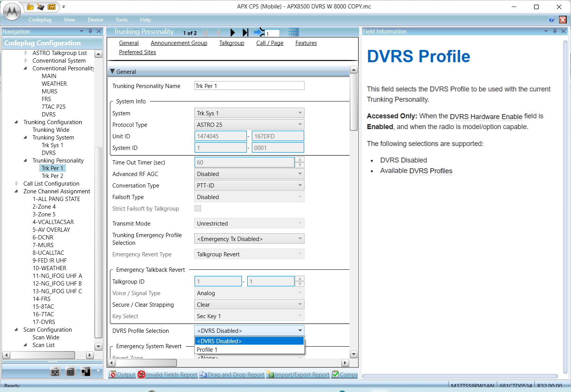Open the Output report tab
The width and height of the screenshot is (571, 392).
(x=123, y=374)
